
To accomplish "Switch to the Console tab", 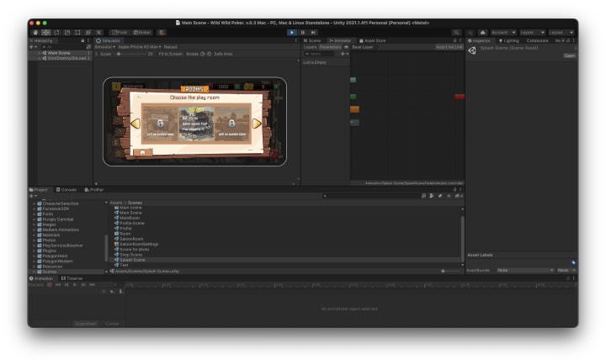I will 66,190.
